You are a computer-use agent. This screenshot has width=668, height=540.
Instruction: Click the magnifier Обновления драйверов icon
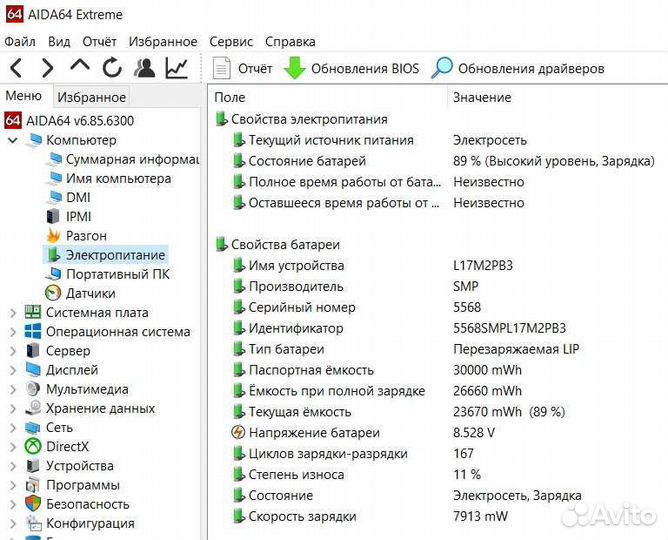click(x=442, y=68)
